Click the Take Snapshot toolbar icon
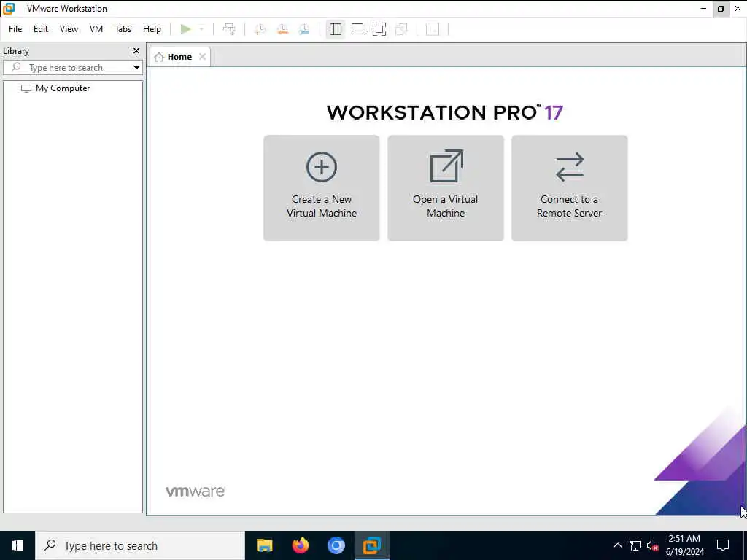 coord(260,29)
